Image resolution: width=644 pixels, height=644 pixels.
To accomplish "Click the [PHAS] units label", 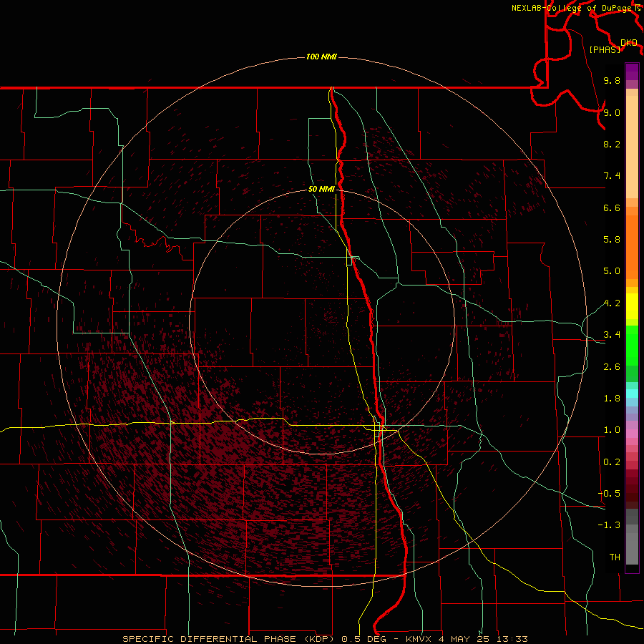I will tap(605, 49).
